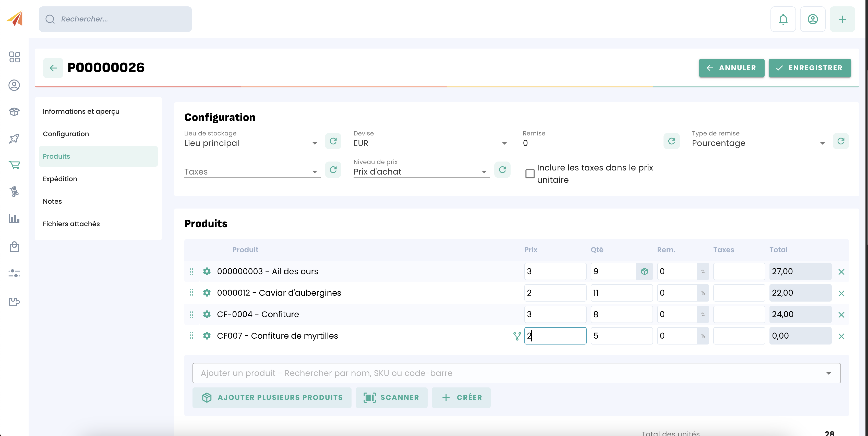The width and height of the screenshot is (868, 436).
Task: Click the Ajouter un produit search field
Action: [x=509, y=373]
